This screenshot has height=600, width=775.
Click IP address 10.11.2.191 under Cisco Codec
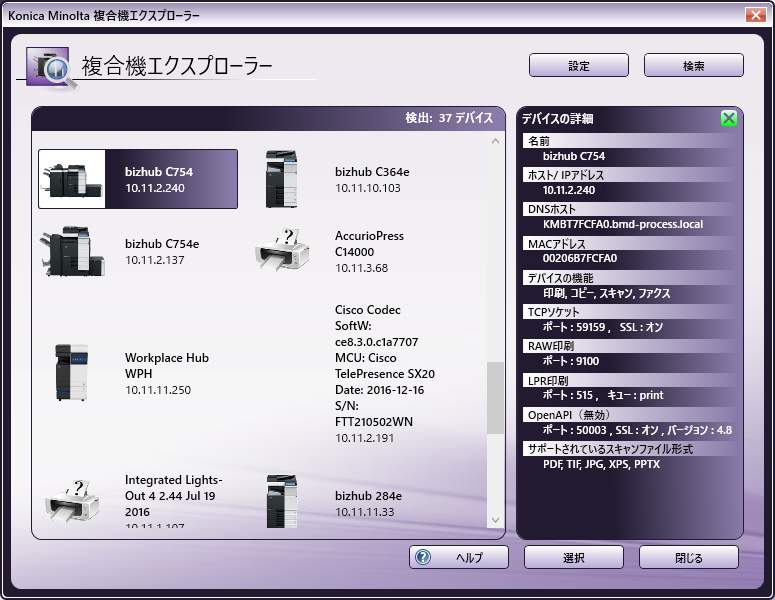364,438
